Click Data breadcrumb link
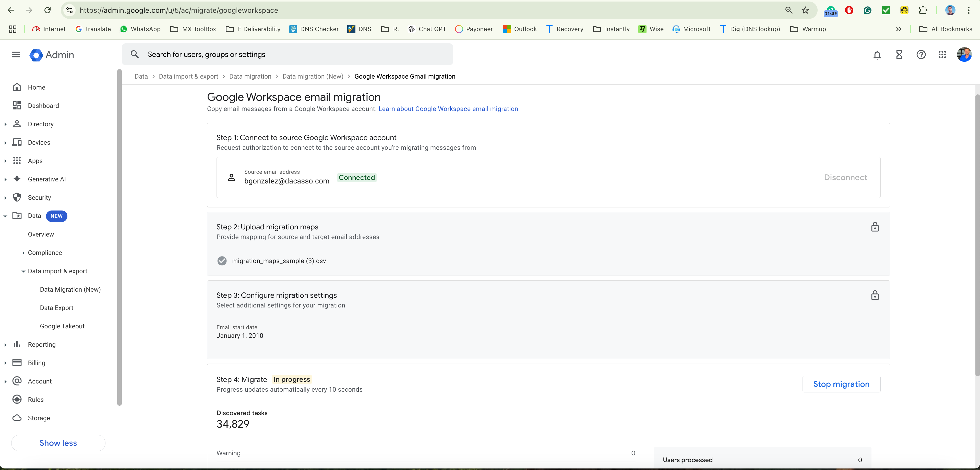Screen dimensions: 980x470 point(141,77)
